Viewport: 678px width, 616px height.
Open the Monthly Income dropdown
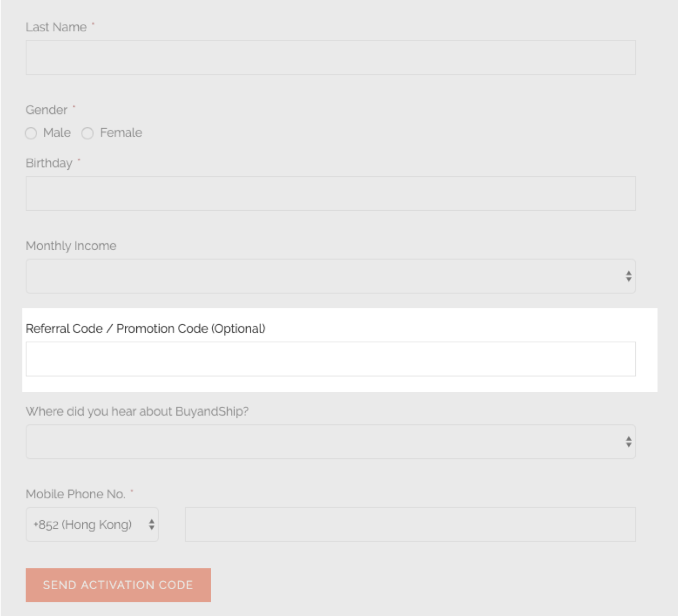323,276
